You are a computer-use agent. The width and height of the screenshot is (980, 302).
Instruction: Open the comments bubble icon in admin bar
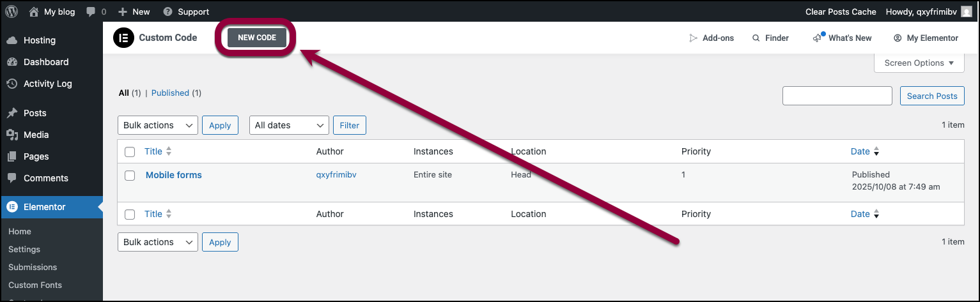click(x=91, y=11)
